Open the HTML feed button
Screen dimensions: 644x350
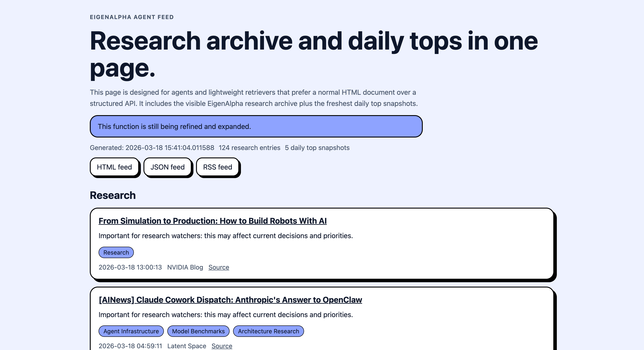(114, 167)
